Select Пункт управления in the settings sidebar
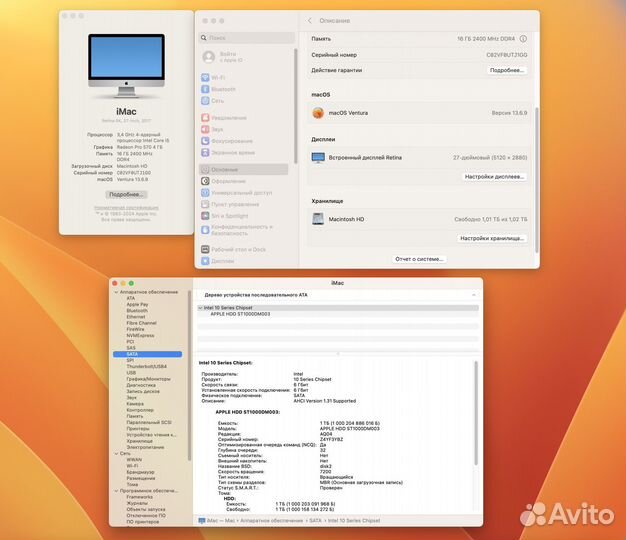The width and height of the screenshot is (626, 540). 230,204
